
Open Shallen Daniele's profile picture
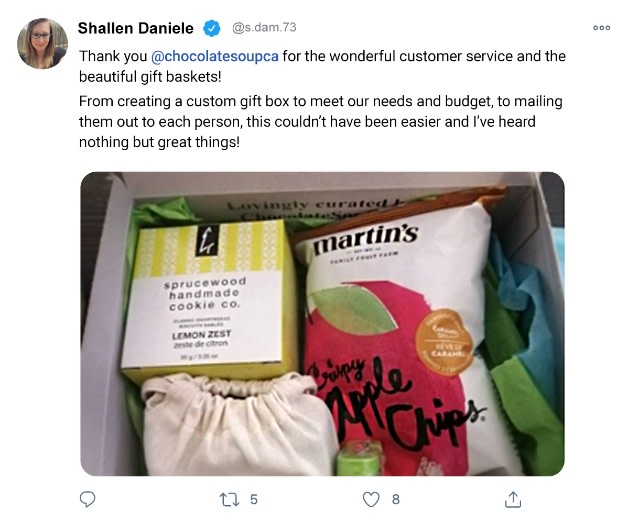click(x=42, y=43)
